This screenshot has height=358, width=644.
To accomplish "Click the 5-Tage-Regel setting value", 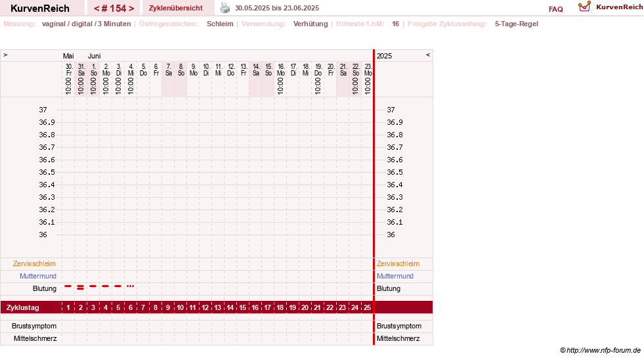I will pos(516,24).
